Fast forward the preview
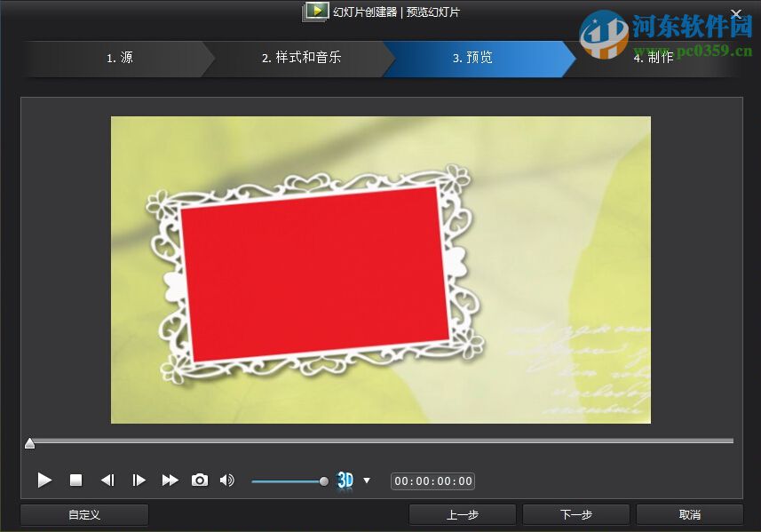 (x=170, y=480)
